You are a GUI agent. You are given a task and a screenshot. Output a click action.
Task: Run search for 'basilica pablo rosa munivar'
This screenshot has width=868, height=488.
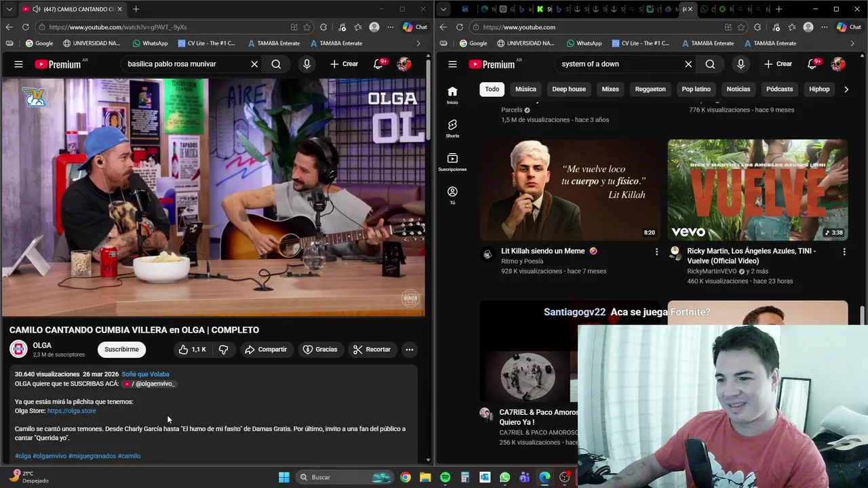276,64
